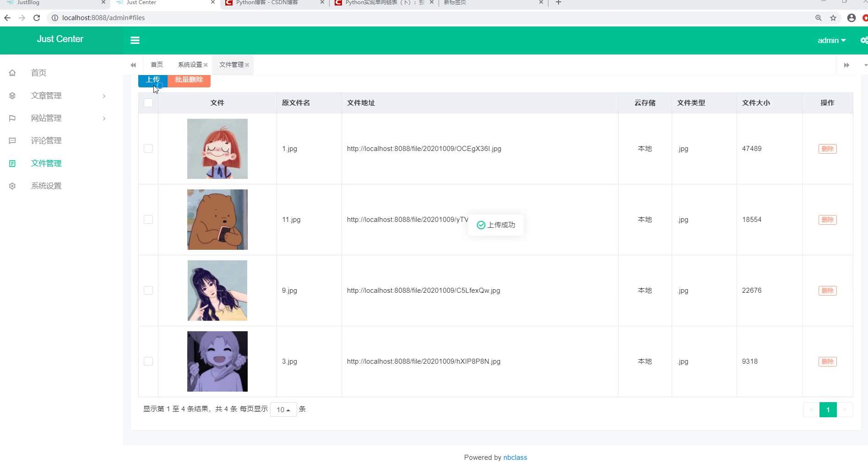Expand the 文章管理 submenu chevron
Image resolution: width=868 pixels, height=463 pixels.
tap(104, 96)
